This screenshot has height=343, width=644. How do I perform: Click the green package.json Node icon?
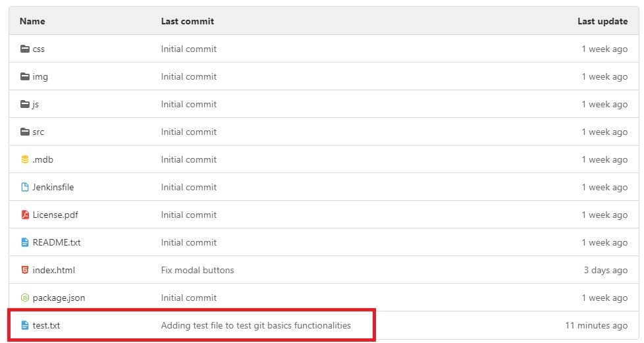[x=25, y=298]
